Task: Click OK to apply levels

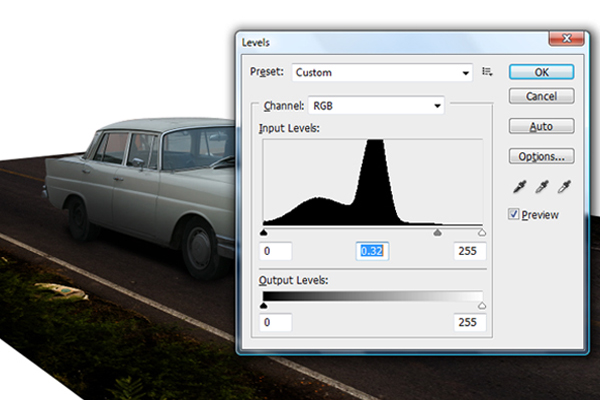Action: pos(541,72)
